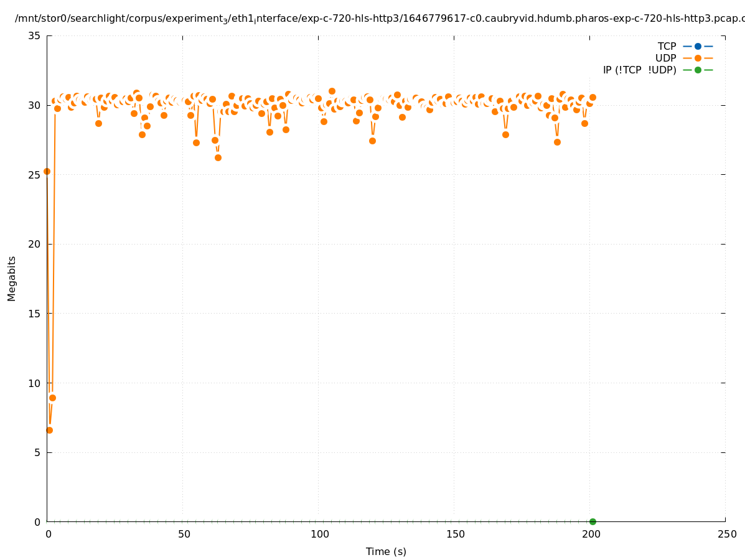The height and width of the screenshot is (560, 745).
Task: Click the pcap file path title
Action: click(380, 19)
